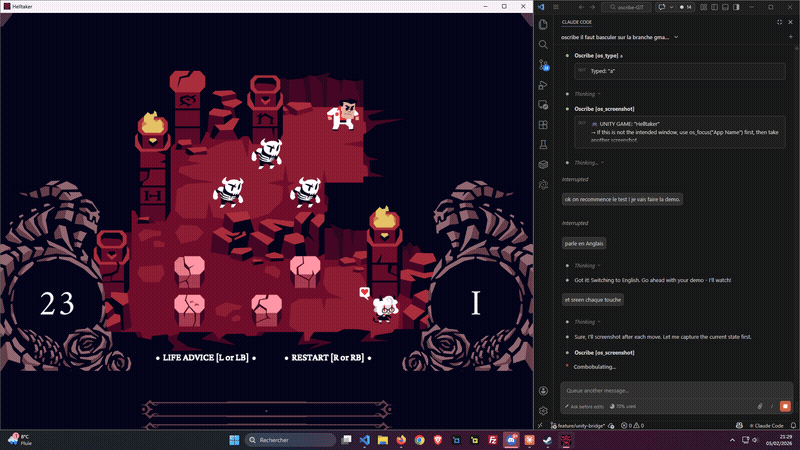Viewport: 800px width, 450px height.
Task: Open Task View on taskbar
Action: click(346, 440)
